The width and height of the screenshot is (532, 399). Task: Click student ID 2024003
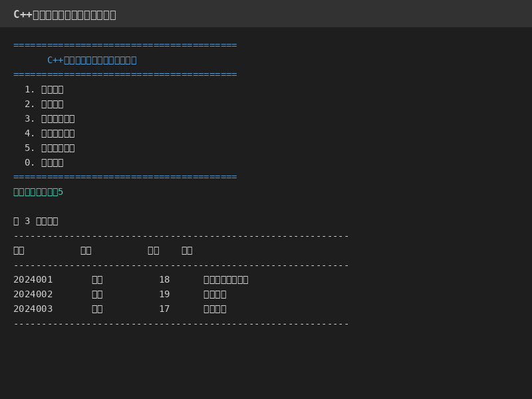tap(33, 309)
